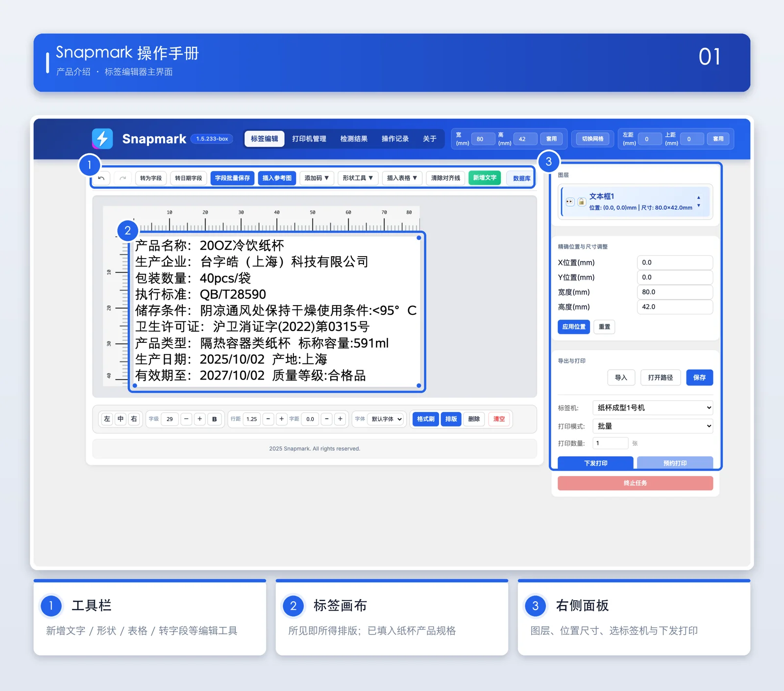Toggle the lock icon on layer 文本框1
This screenshot has width=784, height=691.
coord(581,201)
